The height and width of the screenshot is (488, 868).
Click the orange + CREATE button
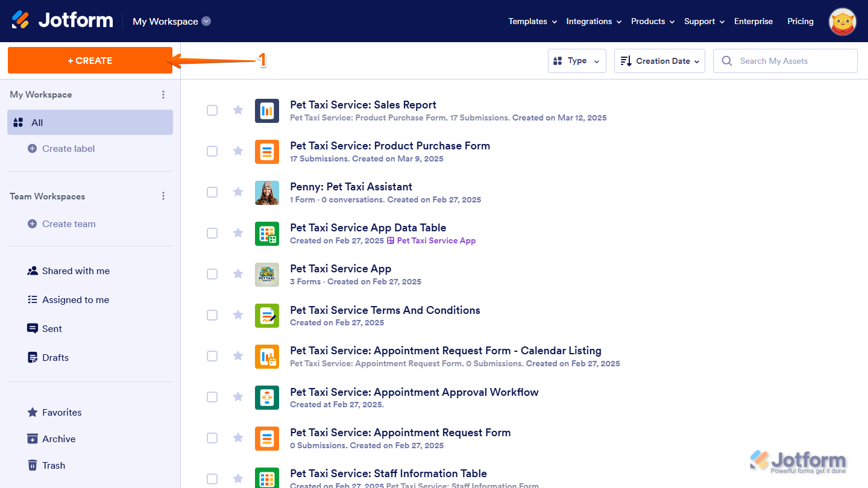click(x=90, y=60)
